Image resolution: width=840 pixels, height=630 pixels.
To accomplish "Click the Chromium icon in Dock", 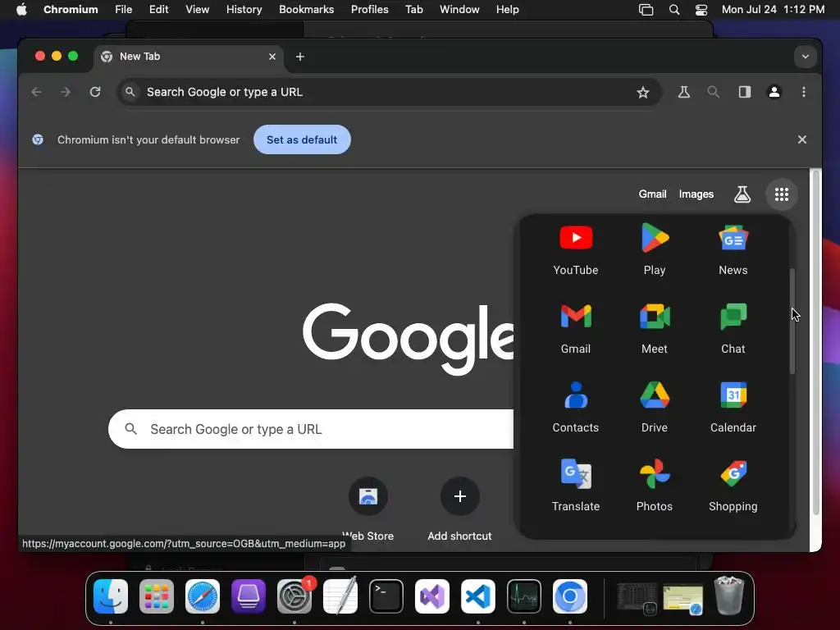I will coord(570,596).
